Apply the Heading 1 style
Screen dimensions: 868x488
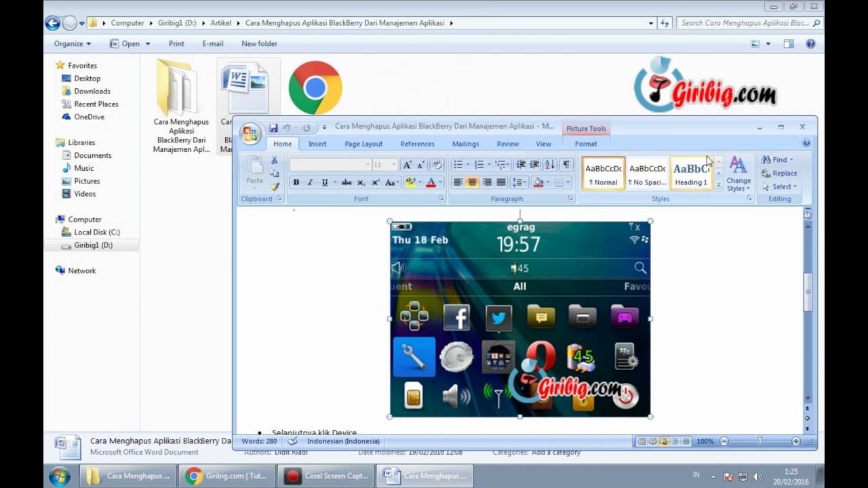coord(691,174)
